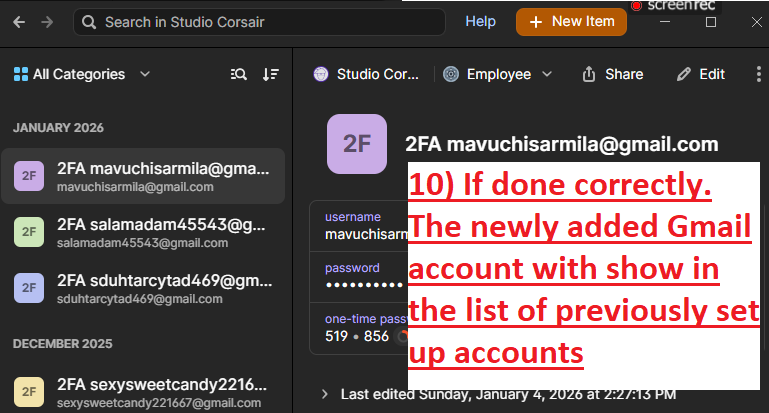
Task: Open the Employee vault dropdown
Action: point(497,74)
